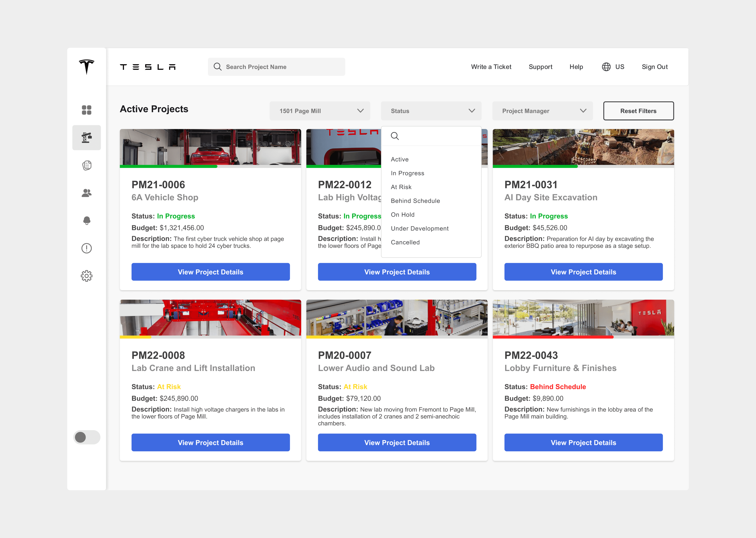The height and width of the screenshot is (538, 756).
Task: Click the globe language icon
Action: (x=606, y=67)
